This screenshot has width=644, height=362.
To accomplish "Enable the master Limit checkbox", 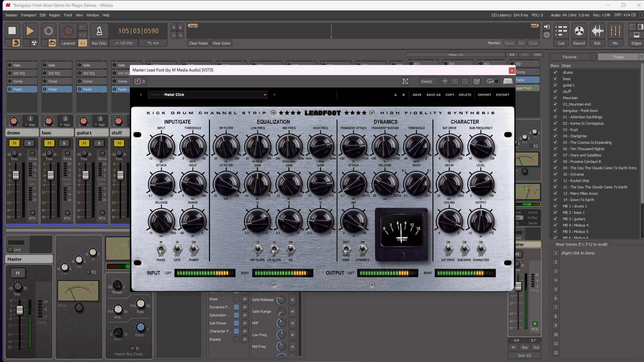I will tap(10, 249).
